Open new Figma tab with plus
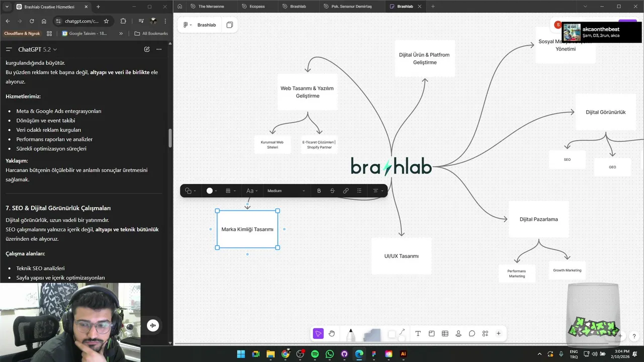Screen dimensions: 644x362 433,7
